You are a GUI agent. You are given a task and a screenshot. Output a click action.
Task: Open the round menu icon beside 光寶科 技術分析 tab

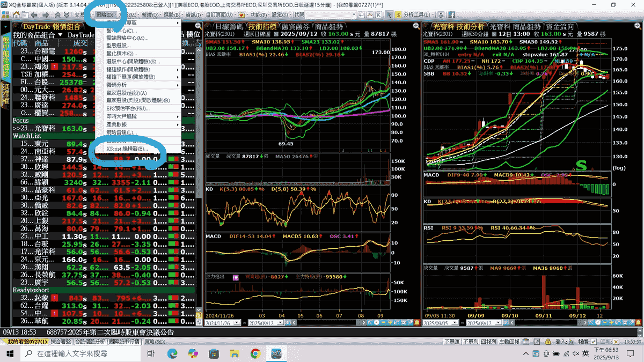(427, 26)
